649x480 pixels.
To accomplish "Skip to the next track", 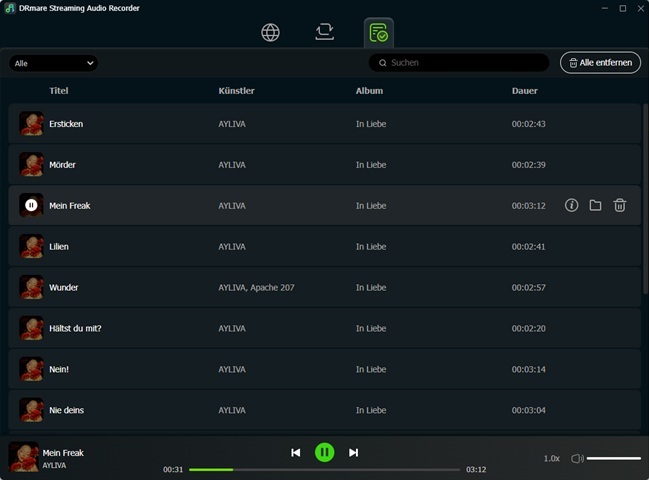I will (353, 453).
